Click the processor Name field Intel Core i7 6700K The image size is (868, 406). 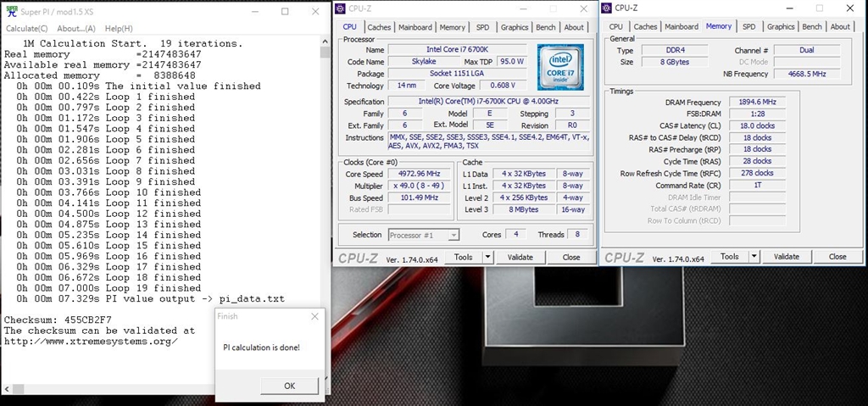[457, 50]
